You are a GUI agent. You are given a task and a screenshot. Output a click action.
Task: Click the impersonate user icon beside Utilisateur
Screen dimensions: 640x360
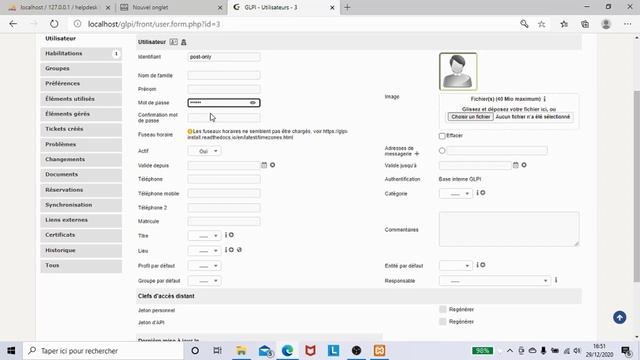click(x=184, y=42)
